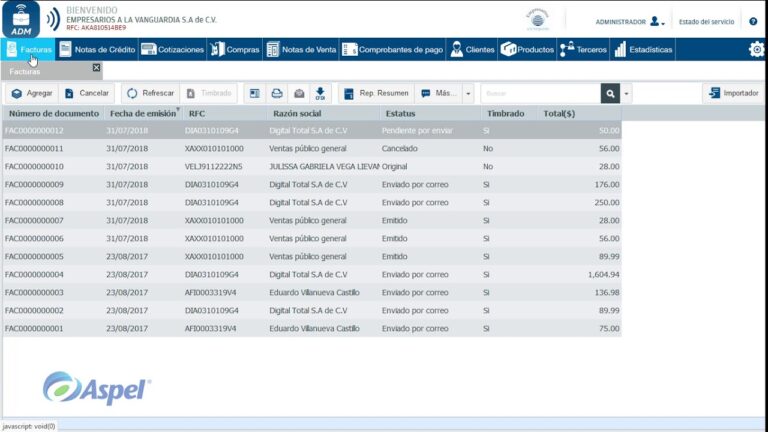Switch to the Notas de Crédito tab
This screenshot has height=432, width=768.
click(97, 49)
